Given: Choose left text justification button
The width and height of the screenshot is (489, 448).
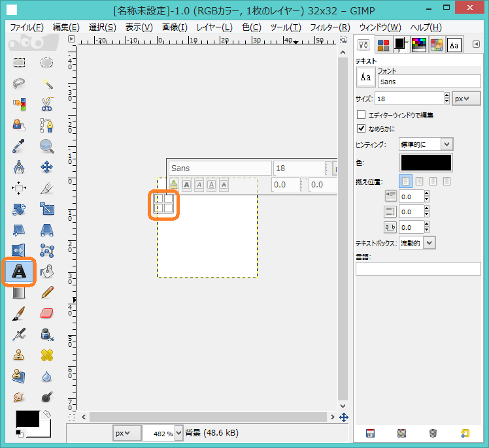Looking at the screenshot, I should pos(405,181).
